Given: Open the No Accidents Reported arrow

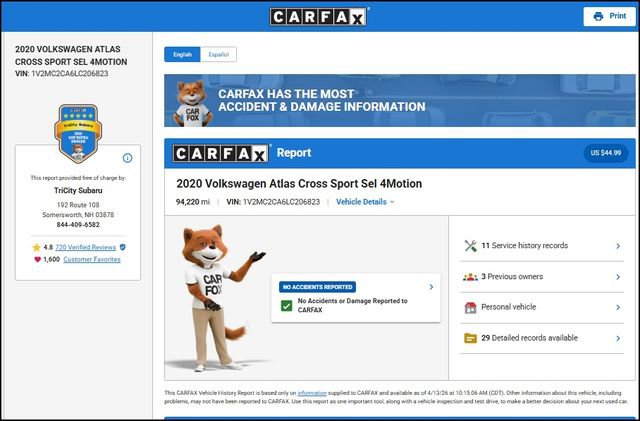Looking at the screenshot, I should point(431,287).
